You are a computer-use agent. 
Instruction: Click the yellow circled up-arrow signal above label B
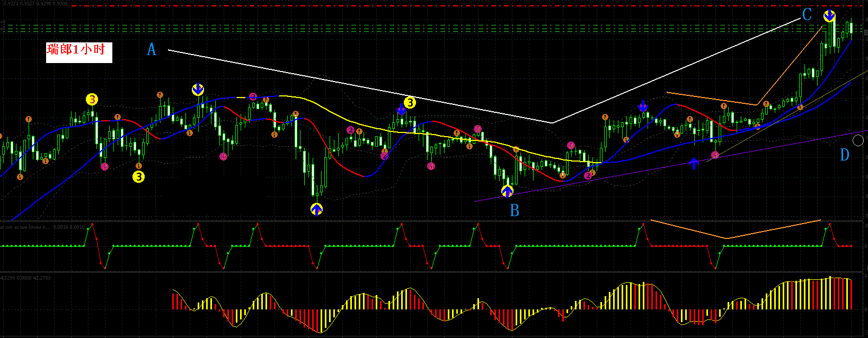pyautogui.click(x=507, y=191)
